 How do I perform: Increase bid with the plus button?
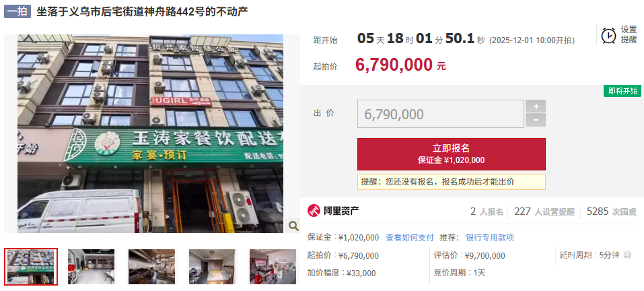click(x=536, y=106)
